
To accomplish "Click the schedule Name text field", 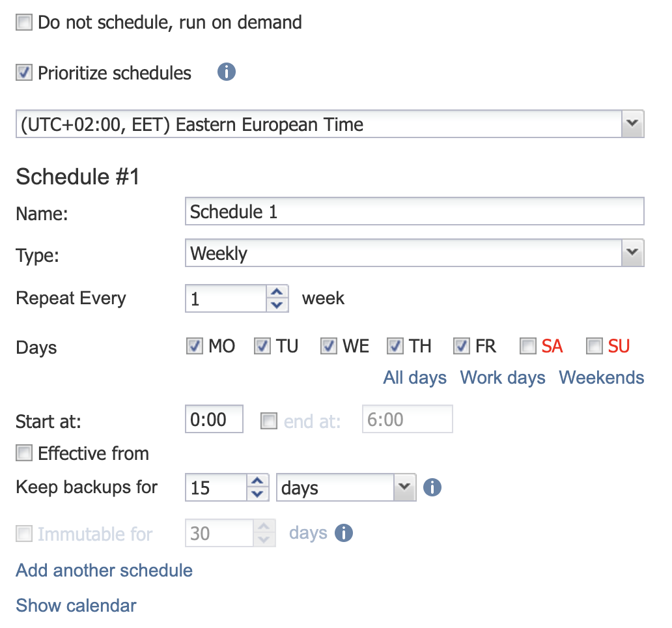I will click(x=414, y=212).
